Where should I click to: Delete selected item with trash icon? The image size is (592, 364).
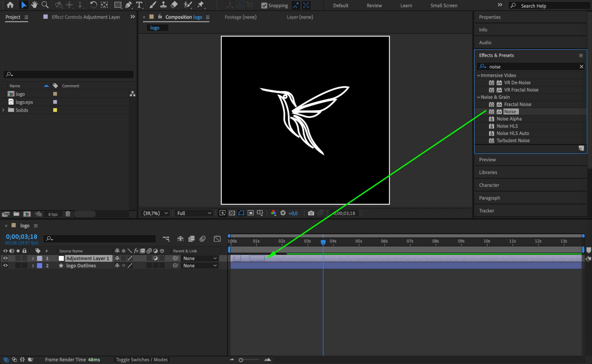[68, 214]
